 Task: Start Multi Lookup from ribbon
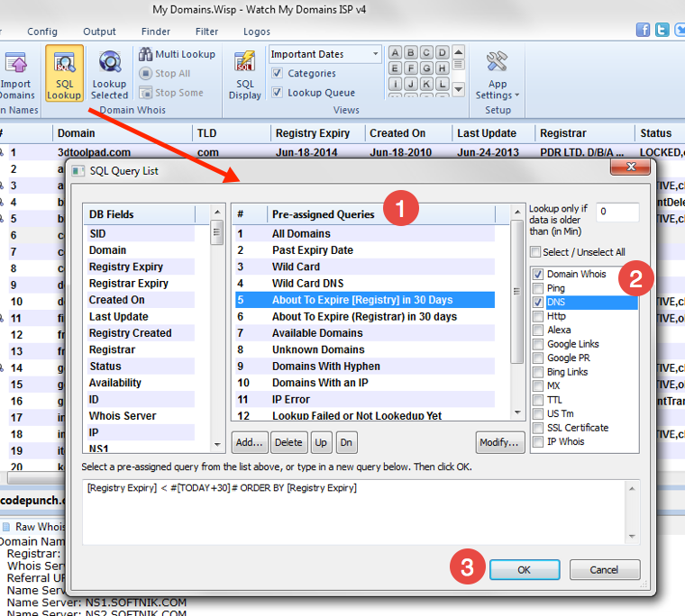177,54
